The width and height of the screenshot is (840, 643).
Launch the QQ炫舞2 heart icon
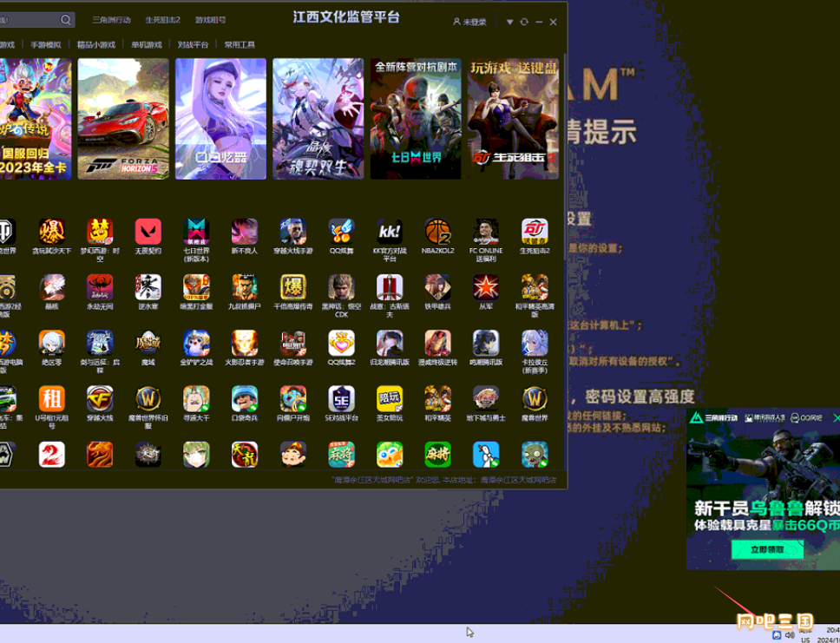341,343
